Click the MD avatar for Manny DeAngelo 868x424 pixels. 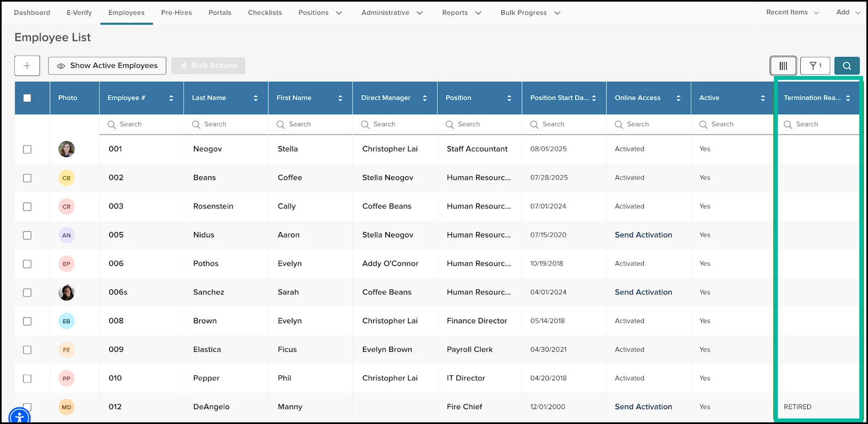[67, 407]
